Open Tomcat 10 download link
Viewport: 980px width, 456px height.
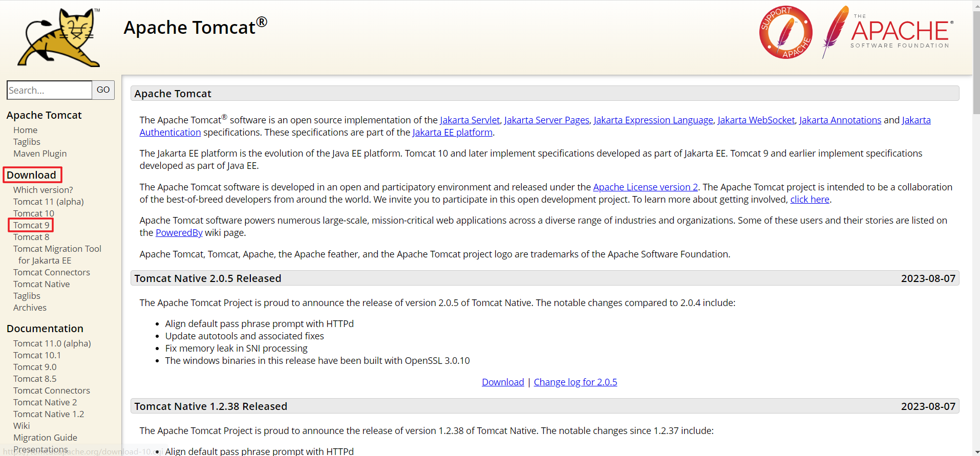[x=34, y=213]
